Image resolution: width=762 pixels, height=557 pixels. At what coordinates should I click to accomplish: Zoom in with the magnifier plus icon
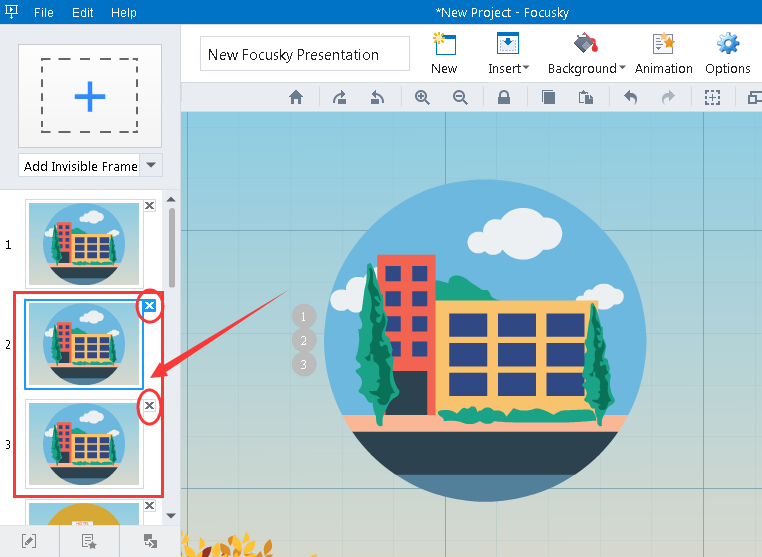point(422,97)
